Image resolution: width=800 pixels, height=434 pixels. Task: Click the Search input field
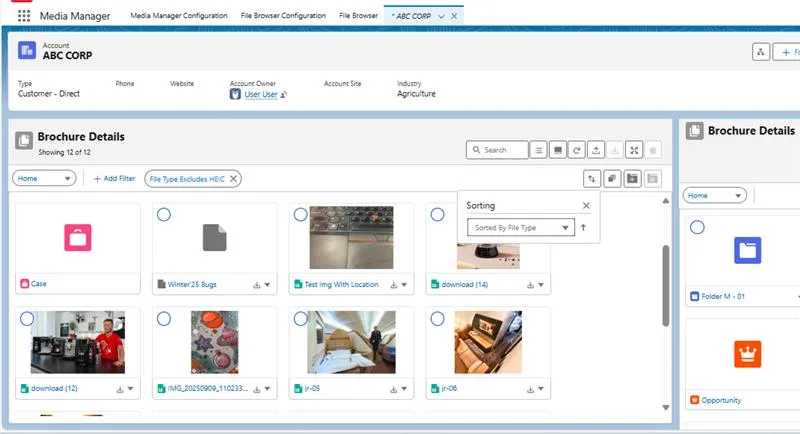pos(497,150)
